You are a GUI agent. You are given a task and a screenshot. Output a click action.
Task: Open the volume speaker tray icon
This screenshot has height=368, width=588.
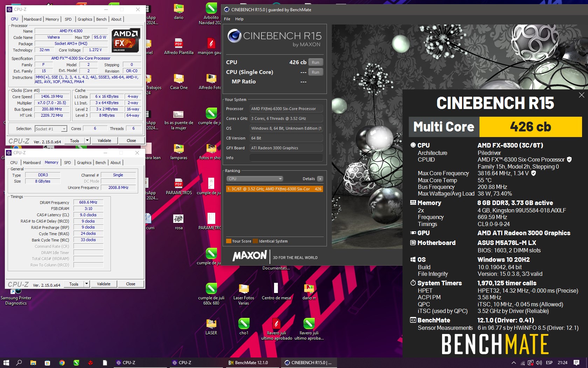(x=539, y=363)
